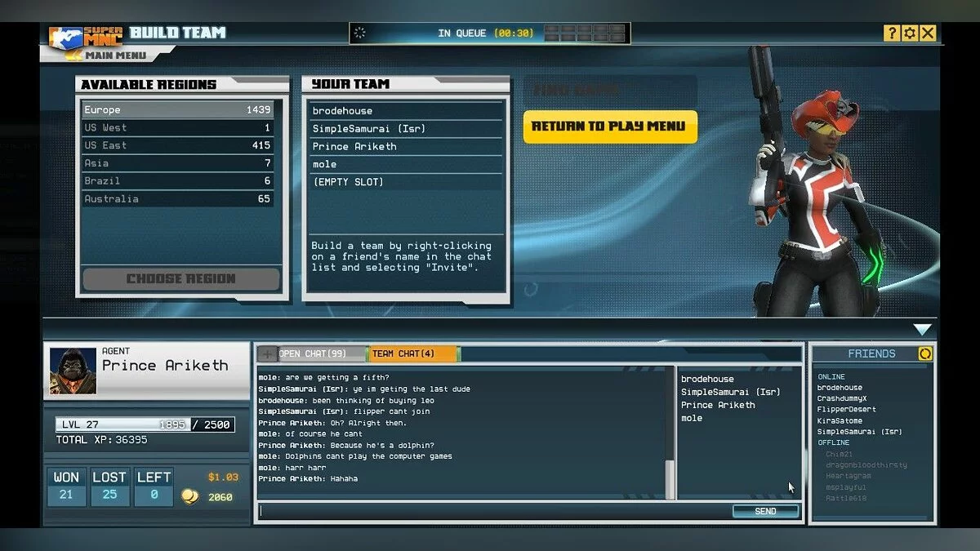Click the Choose Region button
Image resolution: width=980 pixels, height=551 pixels.
(181, 278)
